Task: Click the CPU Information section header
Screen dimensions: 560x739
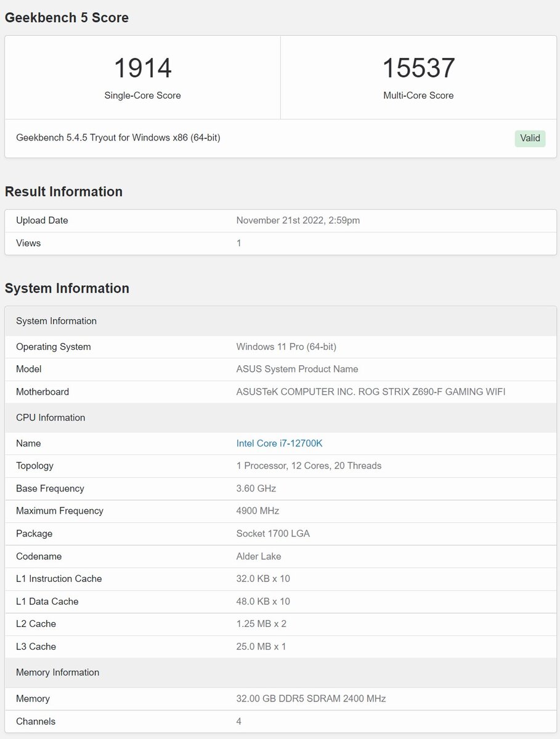Action: click(x=280, y=418)
